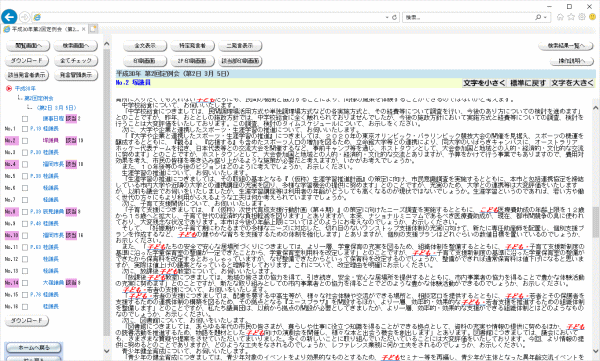This screenshot has width=600, height=361.
Task: Open the browser tools gear icon
Action: (x=582, y=17)
